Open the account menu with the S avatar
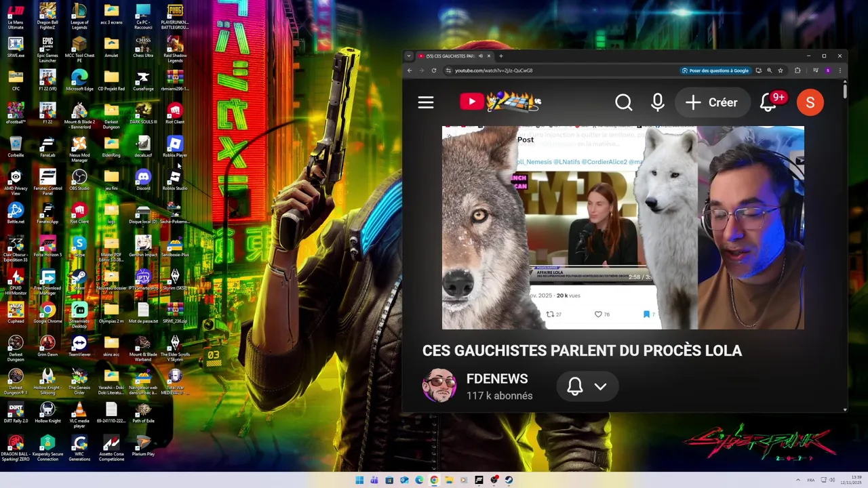Image resolution: width=868 pixels, height=488 pixels. pyautogui.click(x=810, y=102)
